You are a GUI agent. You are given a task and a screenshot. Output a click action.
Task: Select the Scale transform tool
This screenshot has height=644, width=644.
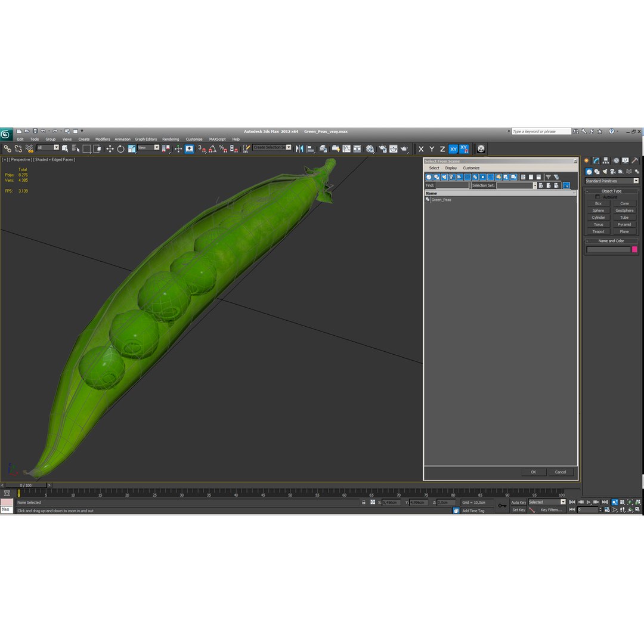(131, 148)
